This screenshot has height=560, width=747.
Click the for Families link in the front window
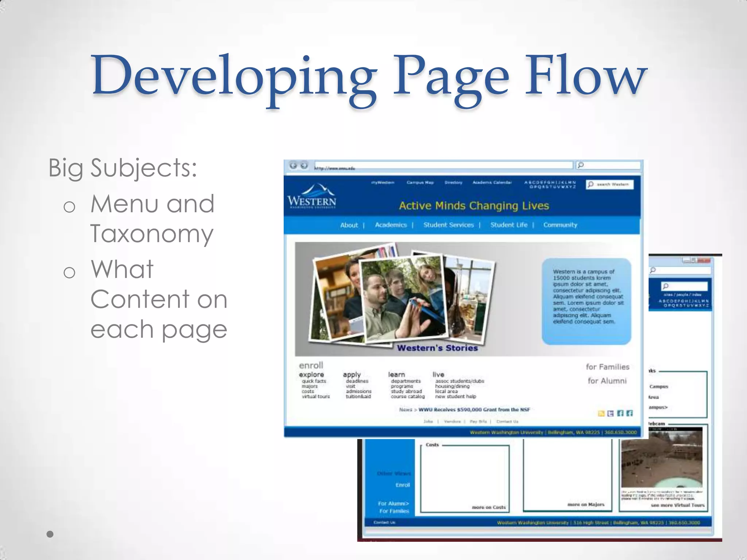[x=608, y=367]
